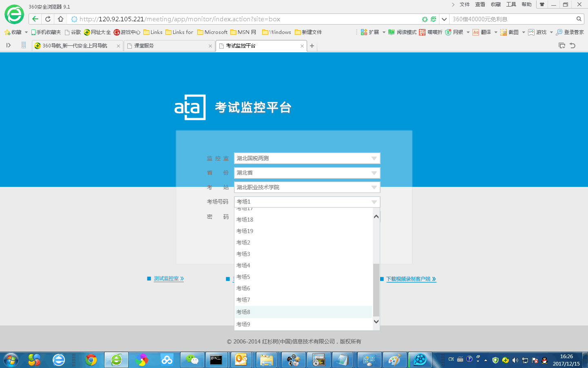This screenshot has height=368, width=588.
Task: Open the 网银 banking extension
Action: pos(454,32)
